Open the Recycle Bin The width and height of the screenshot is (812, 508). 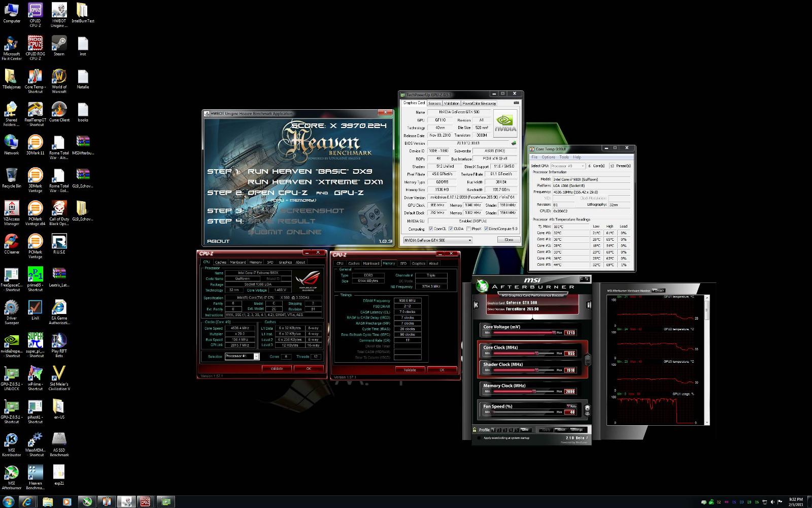(12, 178)
